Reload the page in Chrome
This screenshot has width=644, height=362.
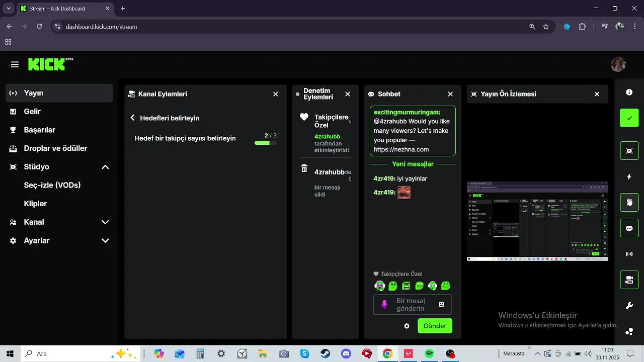(x=39, y=27)
